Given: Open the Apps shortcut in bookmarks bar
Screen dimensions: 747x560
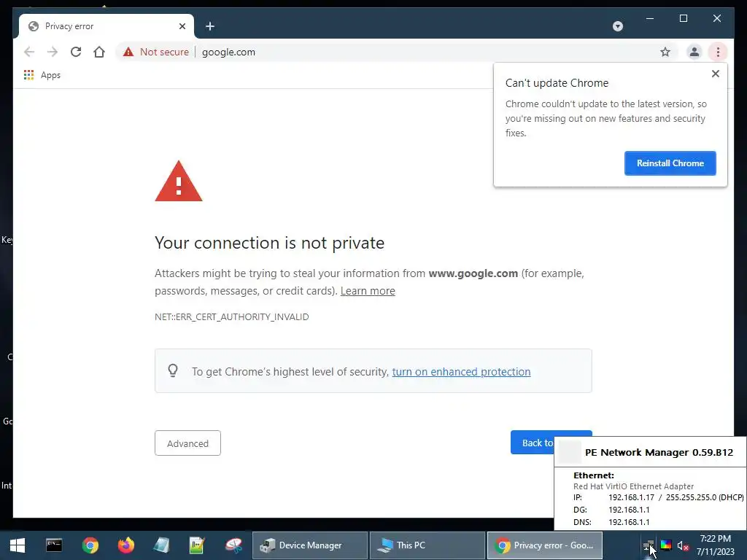Looking at the screenshot, I should pyautogui.click(x=42, y=75).
